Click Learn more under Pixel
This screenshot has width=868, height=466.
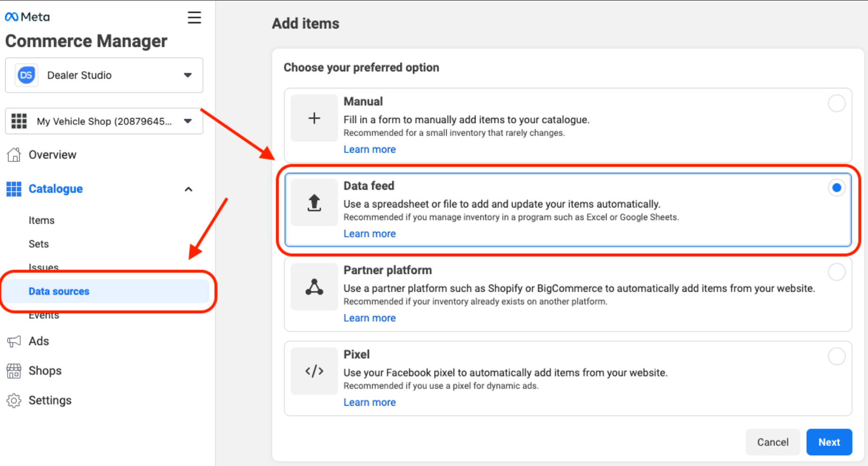[369, 402]
